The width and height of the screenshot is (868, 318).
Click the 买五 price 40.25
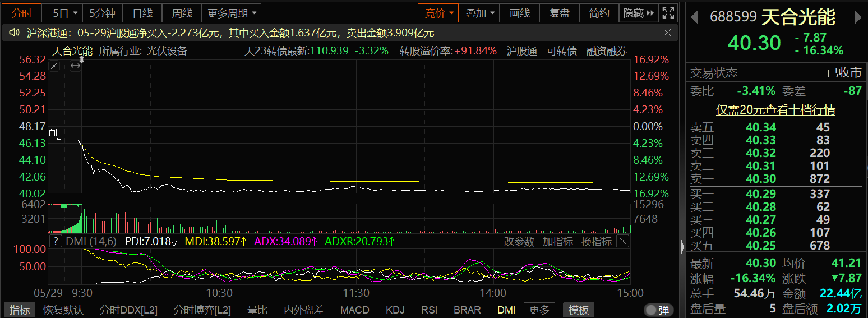(761, 246)
